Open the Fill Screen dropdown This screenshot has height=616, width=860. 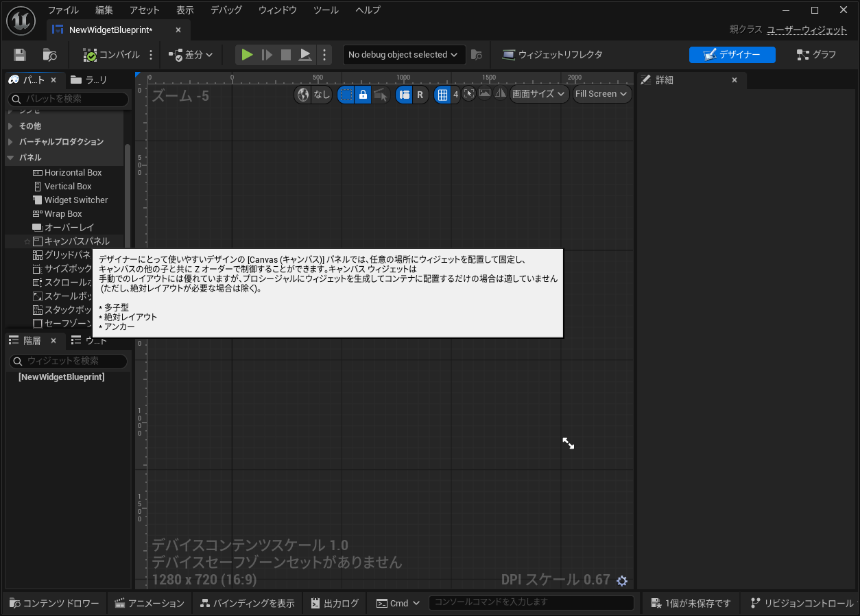[602, 94]
